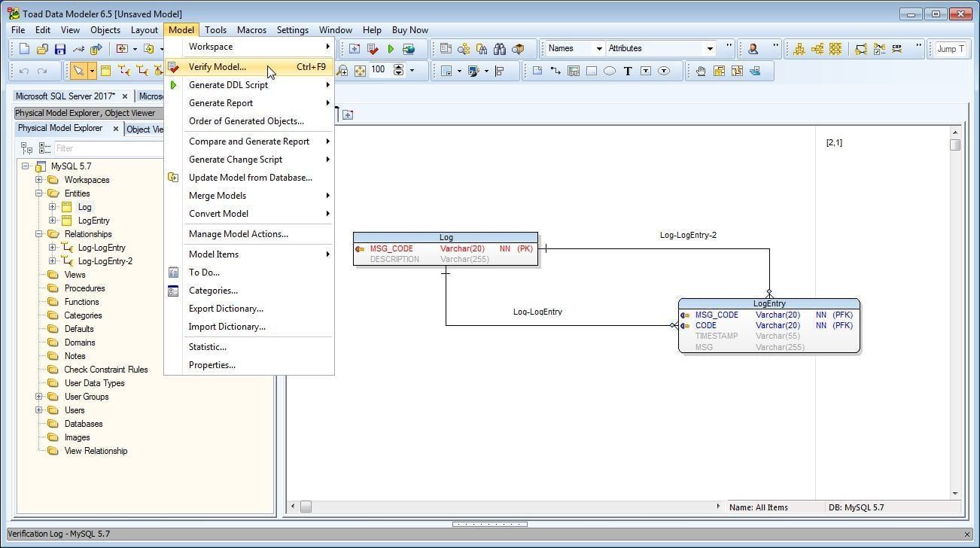
Task: Select the Note tool icon
Action: [x=537, y=71]
